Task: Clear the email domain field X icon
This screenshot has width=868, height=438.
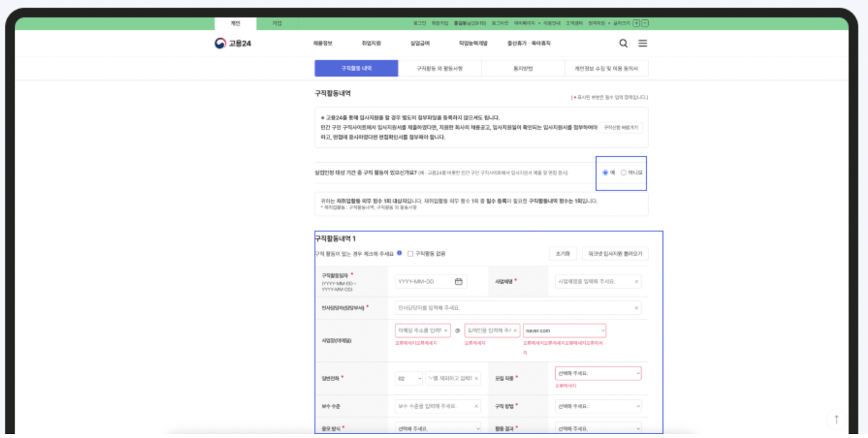Action: click(x=515, y=330)
